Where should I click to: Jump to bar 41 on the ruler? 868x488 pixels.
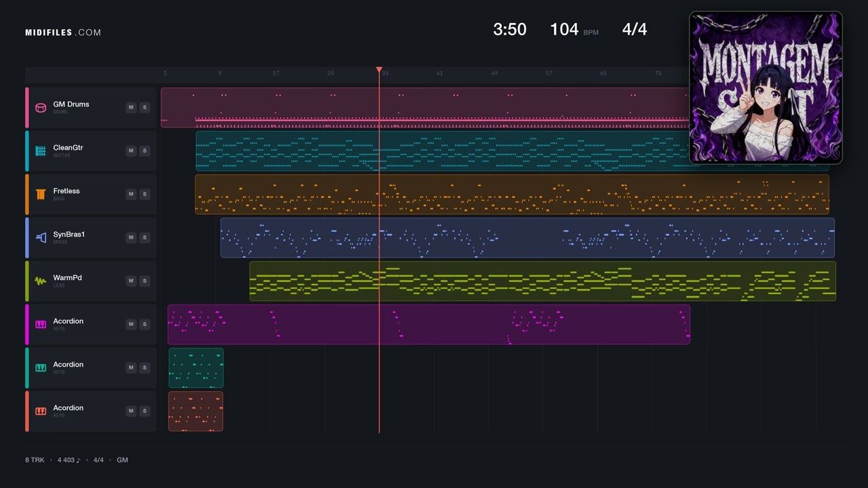click(439, 73)
